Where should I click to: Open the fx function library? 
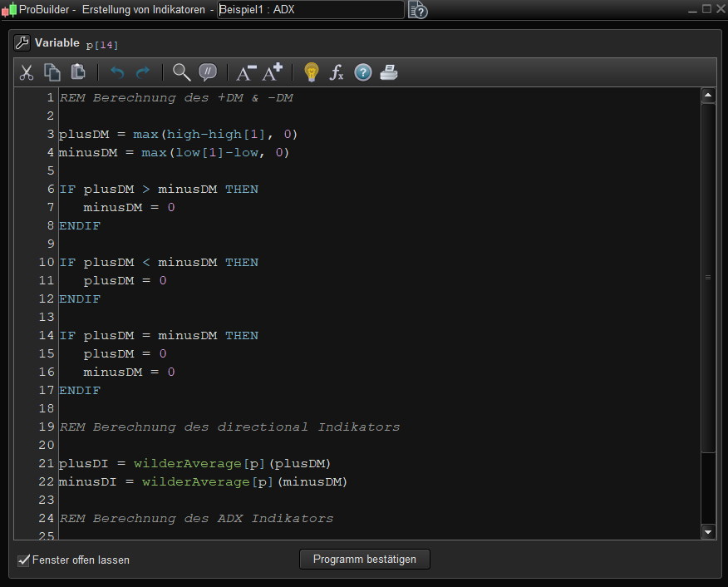[337, 72]
